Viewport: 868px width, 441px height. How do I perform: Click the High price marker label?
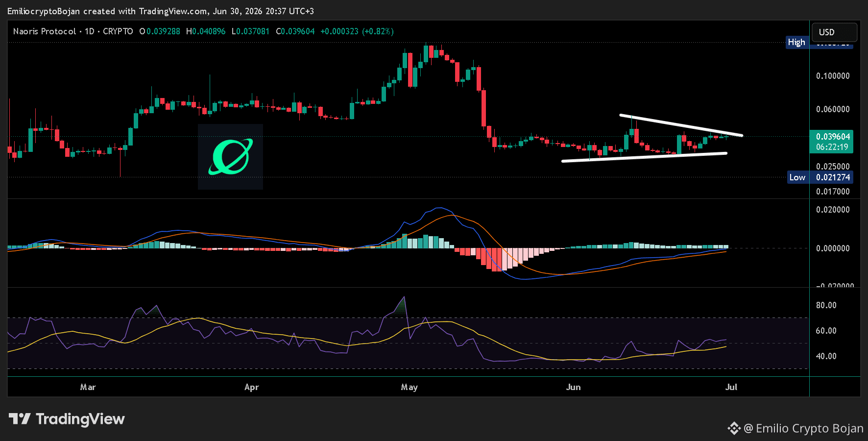796,42
